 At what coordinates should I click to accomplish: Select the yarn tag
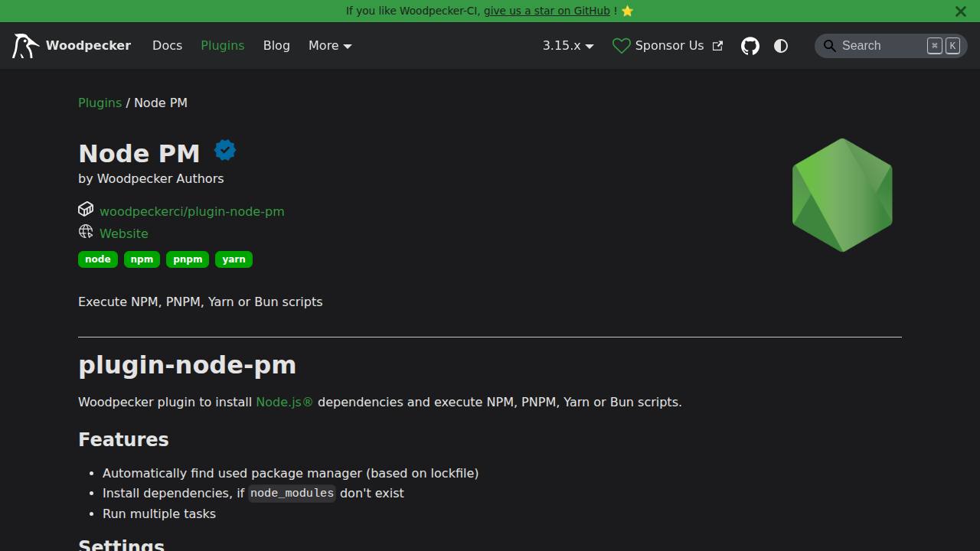(x=234, y=259)
